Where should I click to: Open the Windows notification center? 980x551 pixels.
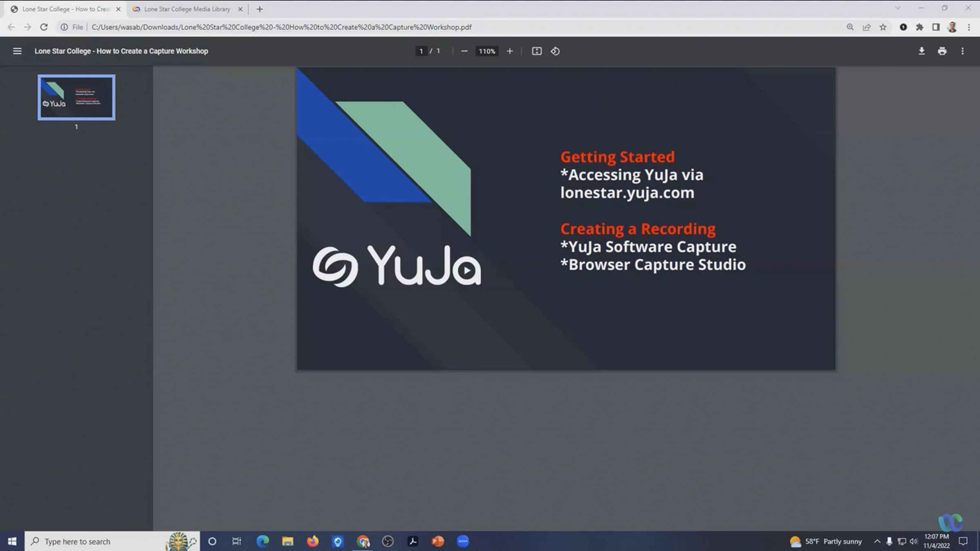click(963, 541)
